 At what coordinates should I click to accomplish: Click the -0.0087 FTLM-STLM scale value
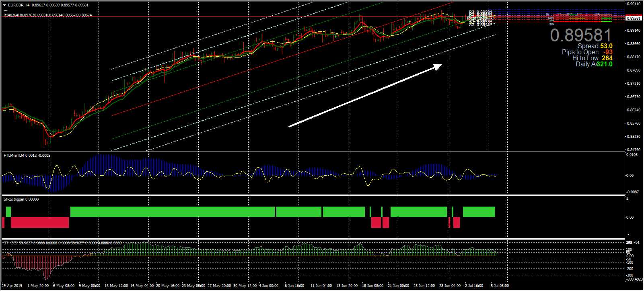click(x=633, y=192)
